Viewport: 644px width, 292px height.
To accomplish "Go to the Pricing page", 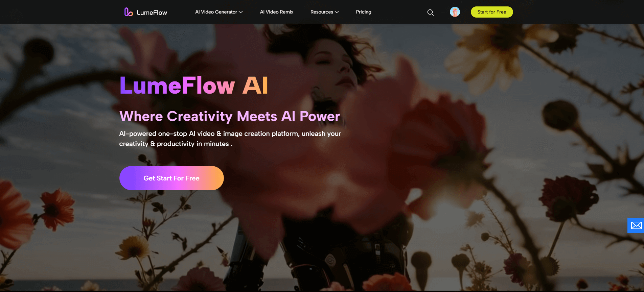I will click(x=364, y=12).
